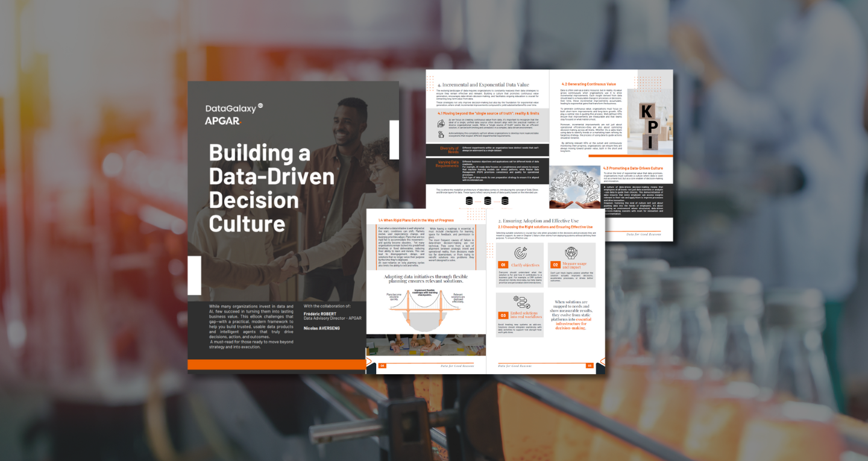Click the target icon above Clarify objectives
868x461 pixels.
point(520,254)
